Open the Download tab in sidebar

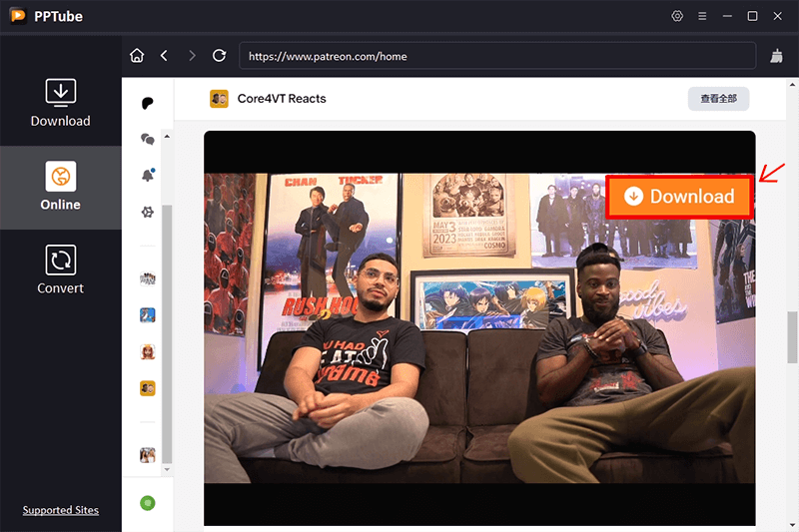[x=60, y=103]
